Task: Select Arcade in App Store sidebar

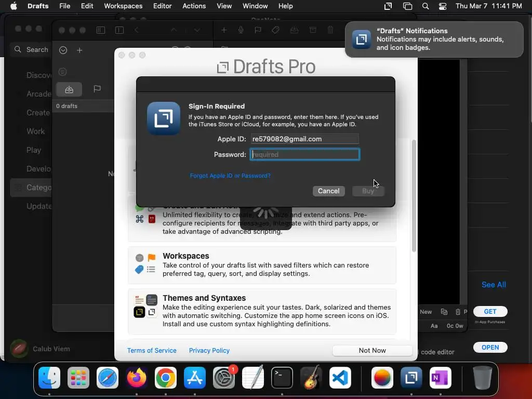Action: (x=38, y=94)
